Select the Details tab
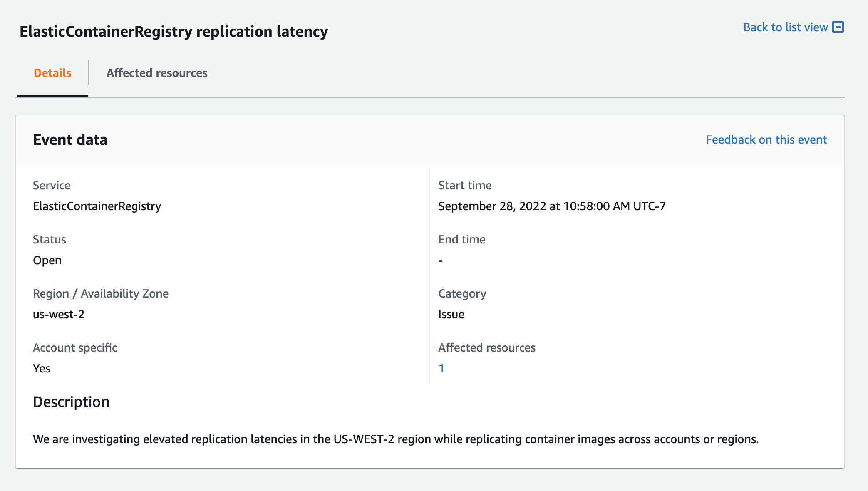Image resolution: width=868 pixels, height=491 pixels. pyautogui.click(x=52, y=73)
